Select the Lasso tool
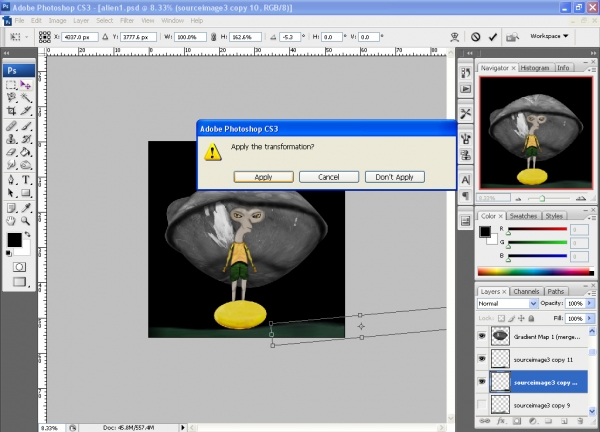The height and width of the screenshot is (432, 600). coord(11,98)
